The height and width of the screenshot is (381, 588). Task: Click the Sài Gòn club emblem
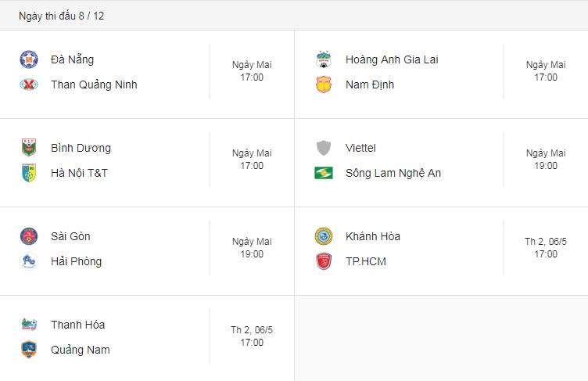click(29, 236)
